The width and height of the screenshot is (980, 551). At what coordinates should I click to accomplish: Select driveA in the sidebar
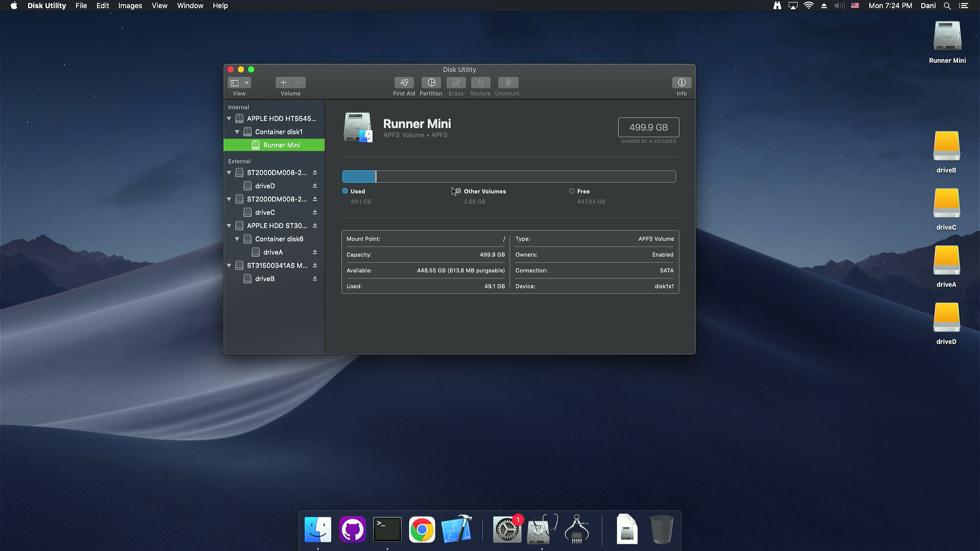pyautogui.click(x=274, y=252)
